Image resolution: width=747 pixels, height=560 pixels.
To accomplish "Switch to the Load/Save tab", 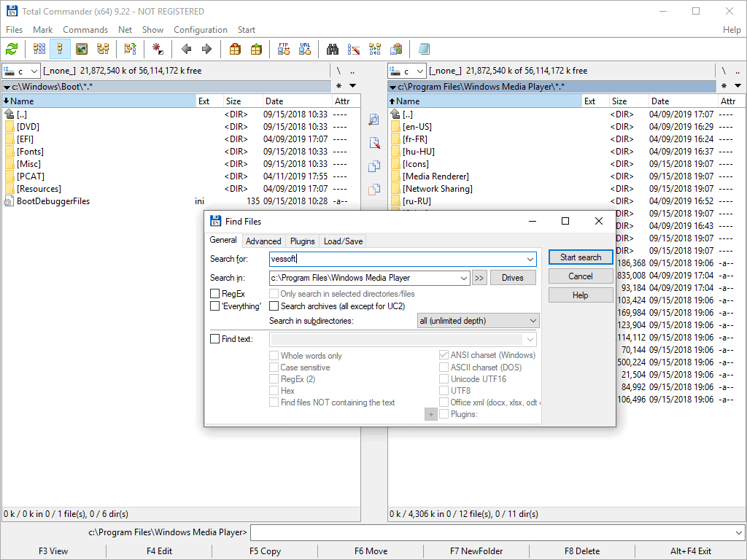I will pyautogui.click(x=344, y=241).
